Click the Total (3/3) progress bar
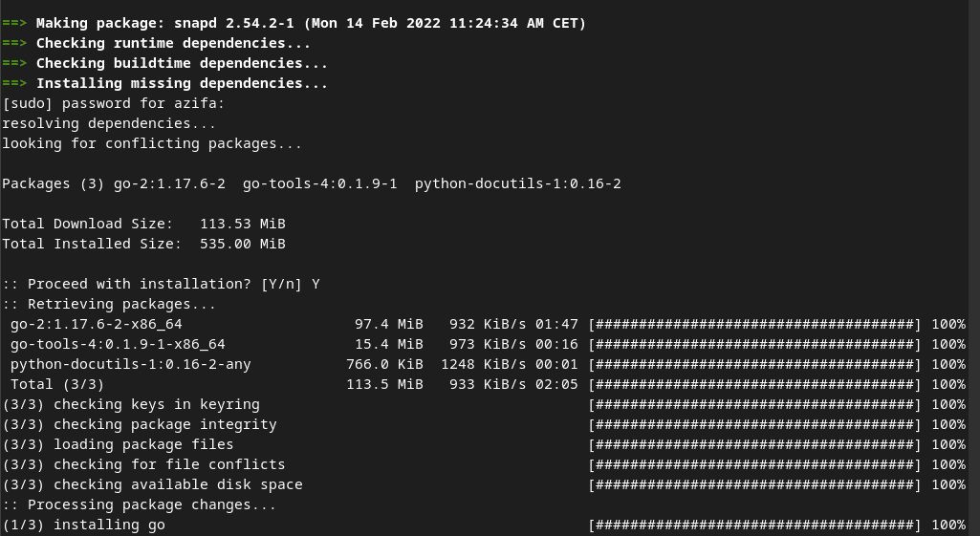Image resolution: width=980 pixels, height=536 pixels. [754, 384]
